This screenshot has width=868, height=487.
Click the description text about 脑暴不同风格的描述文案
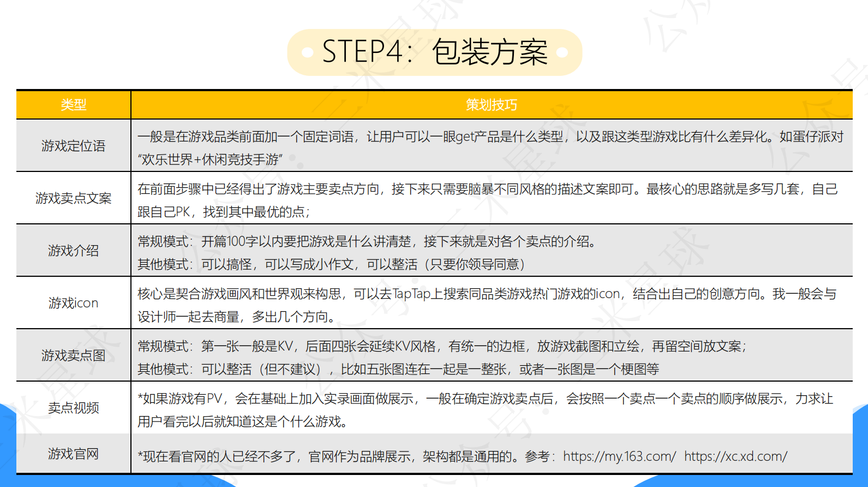tap(487, 189)
